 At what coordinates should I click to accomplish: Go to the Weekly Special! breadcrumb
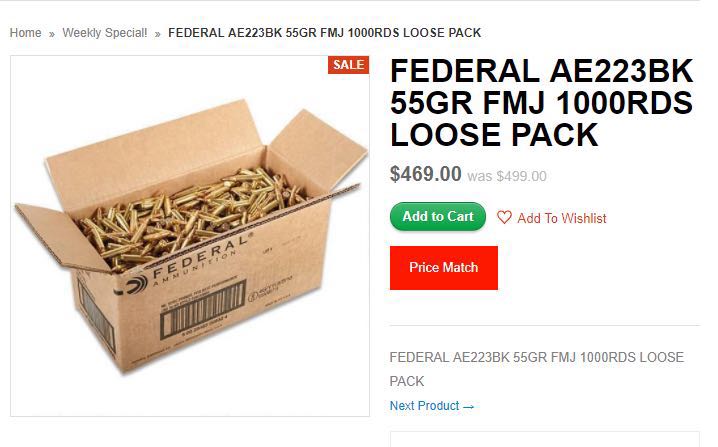(105, 33)
